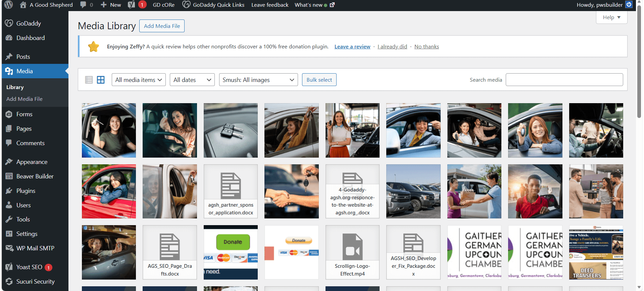Follow the Leave a review link

(352, 47)
